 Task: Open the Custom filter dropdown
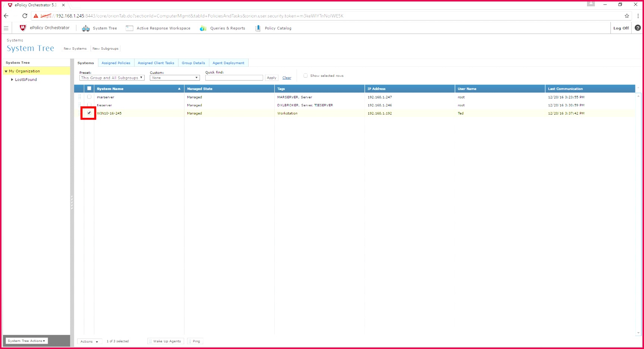pyautogui.click(x=175, y=78)
